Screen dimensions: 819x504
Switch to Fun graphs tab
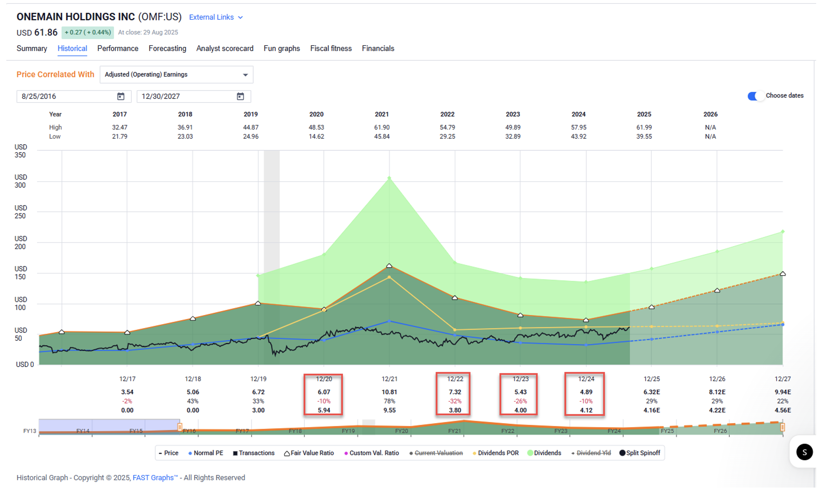pyautogui.click(x=282, y=48)
